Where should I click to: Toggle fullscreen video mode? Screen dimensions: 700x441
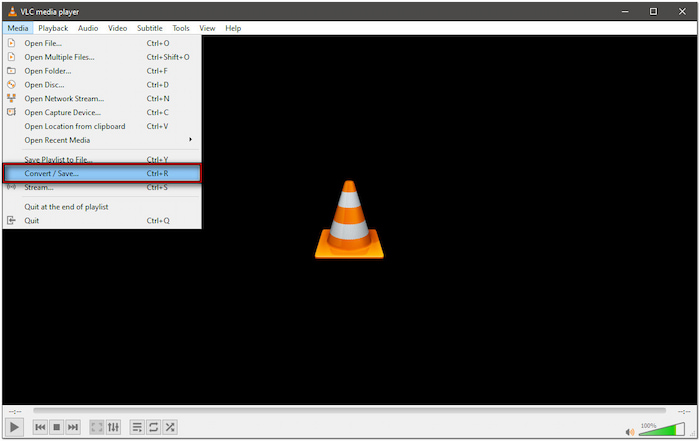coord(97,427)
